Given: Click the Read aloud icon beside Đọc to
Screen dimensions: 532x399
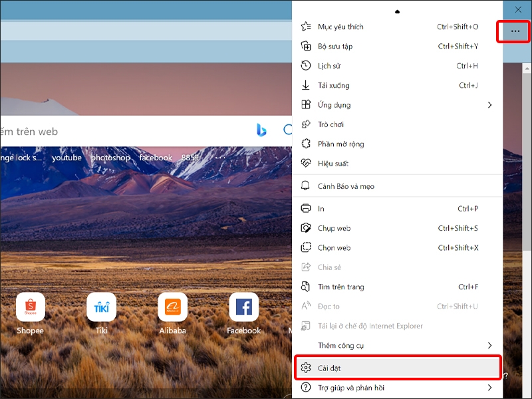Looking at the screenshot, I should pos(306,306).
